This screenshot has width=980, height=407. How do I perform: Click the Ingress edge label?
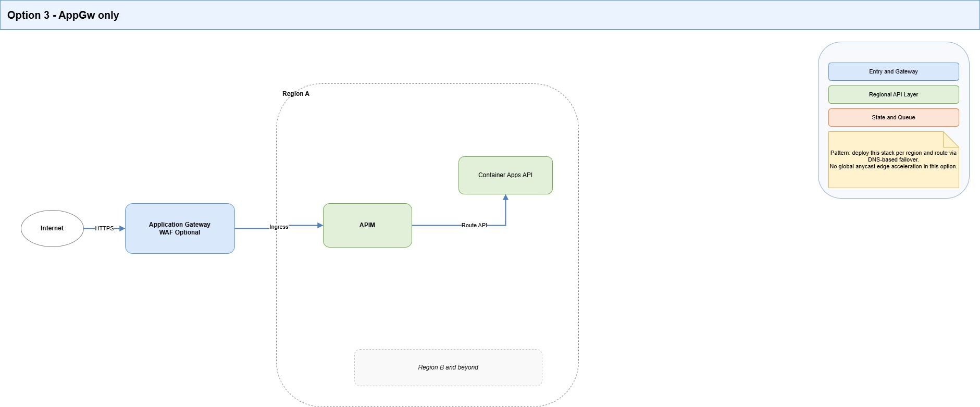(279, 227)
